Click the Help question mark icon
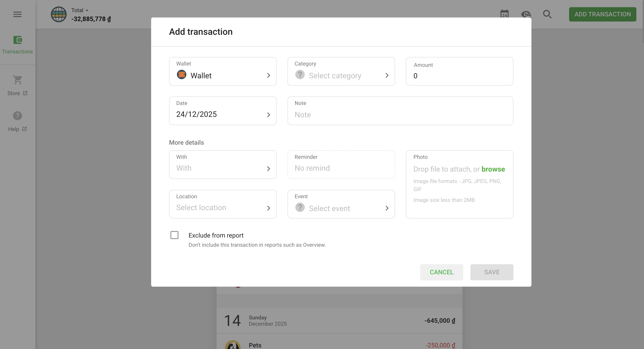The image size is (644, 349). 17,116
